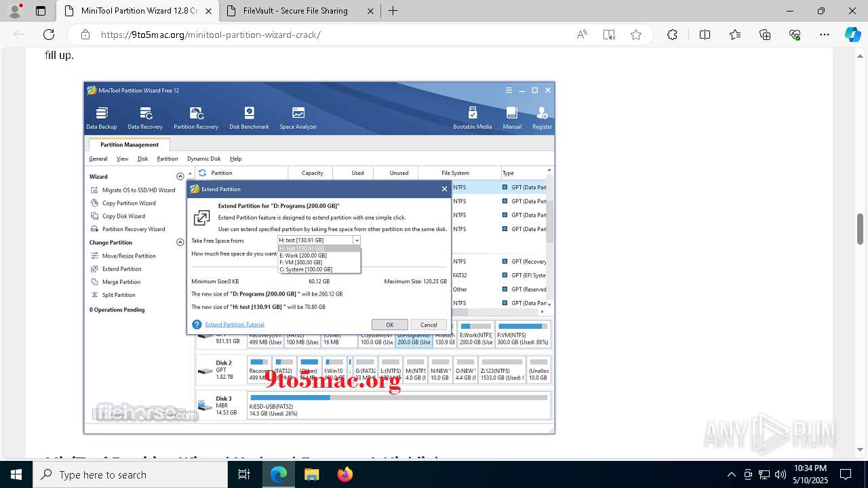The width and height of the screenshot is (868, 488).
Task: Open Edge tab actions menu
Action: pyautogui.click(x=41, y=11)
